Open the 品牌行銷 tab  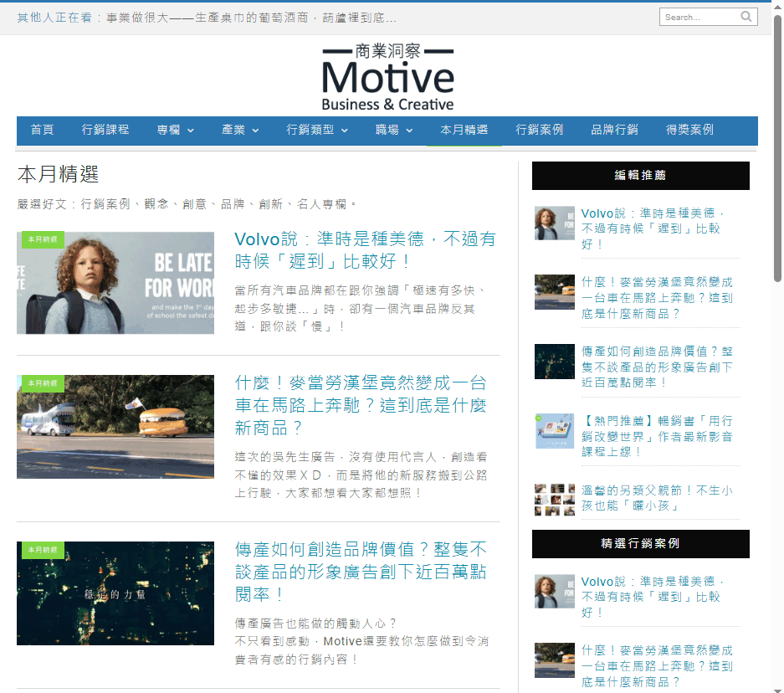[x=615, y=131]
